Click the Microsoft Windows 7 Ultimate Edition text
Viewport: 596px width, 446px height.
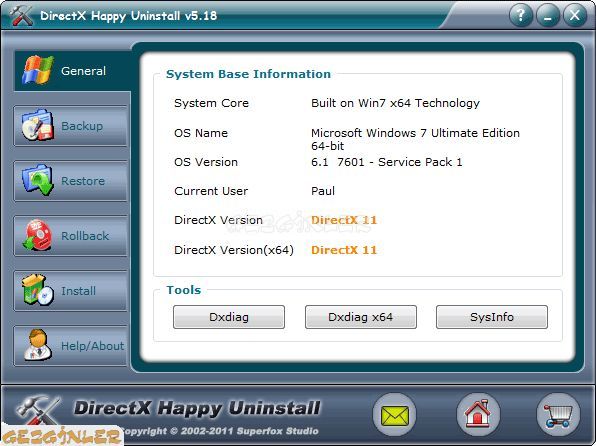click(415, 139)
